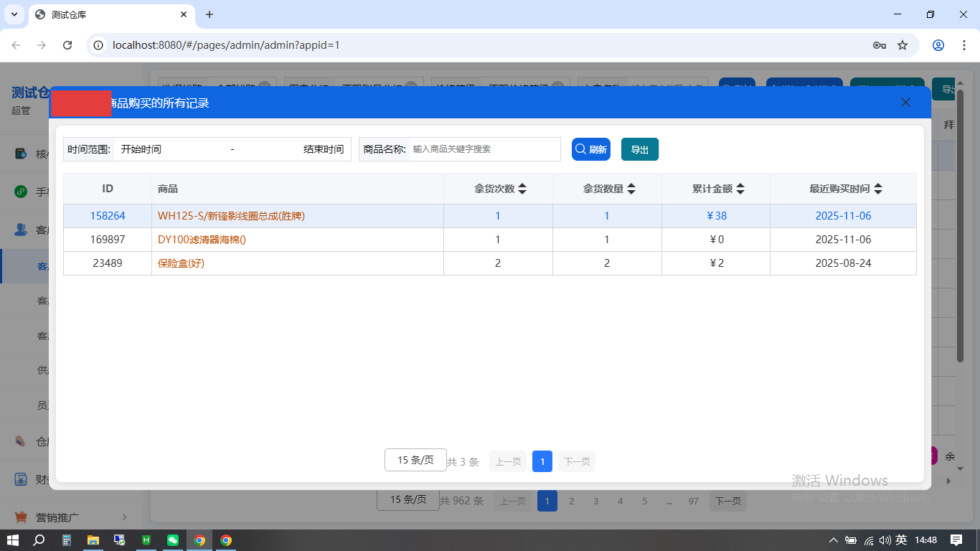Screen dimensions: 980x551
Task: Select the 营销推广 shopping cart icon
Action: 19,517
